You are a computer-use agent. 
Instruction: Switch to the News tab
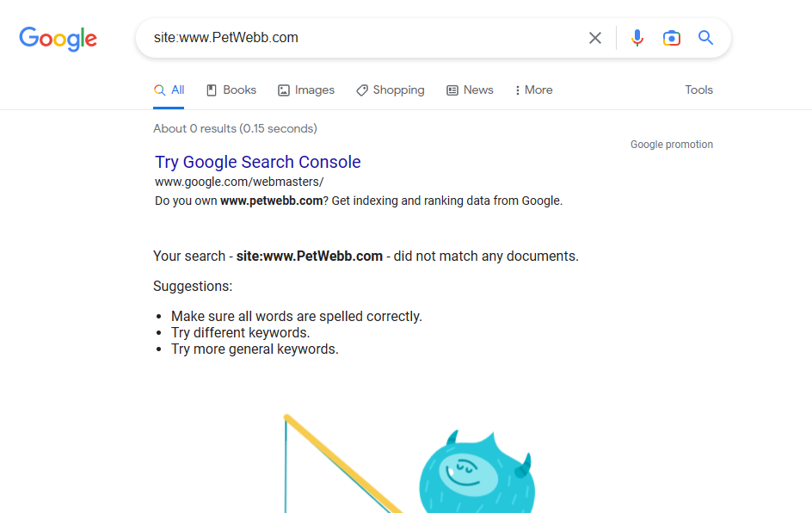[478, 90]
